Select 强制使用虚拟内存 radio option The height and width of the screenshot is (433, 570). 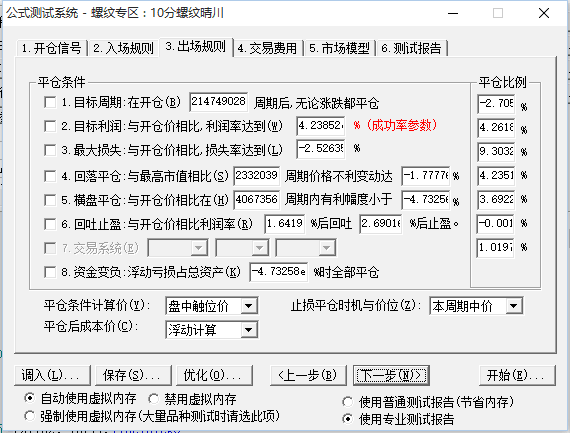(x=29, y=416)
